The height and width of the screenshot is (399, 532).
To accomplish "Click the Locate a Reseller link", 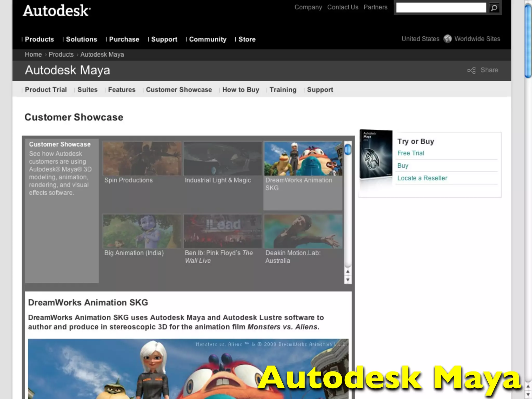I will 422,178.
